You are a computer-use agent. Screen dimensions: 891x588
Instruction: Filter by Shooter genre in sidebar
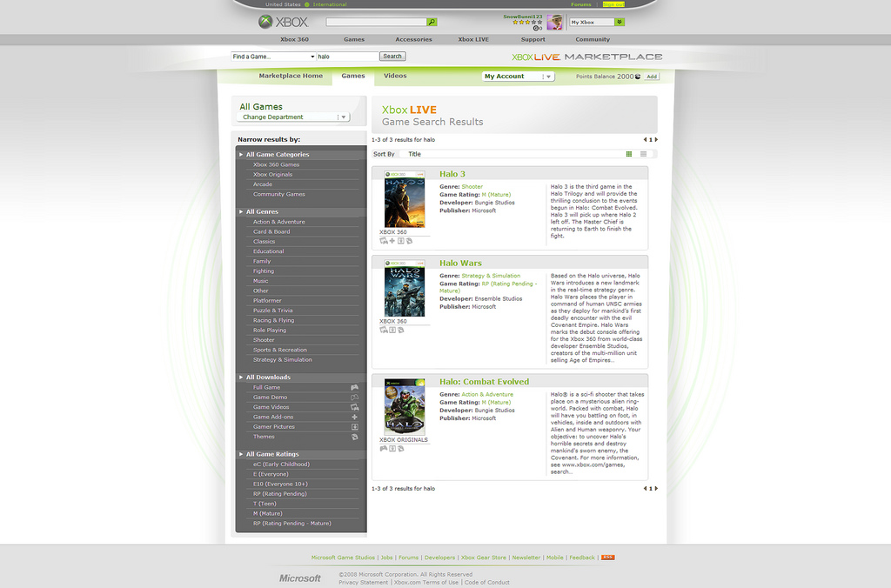[x=264, y=340]
